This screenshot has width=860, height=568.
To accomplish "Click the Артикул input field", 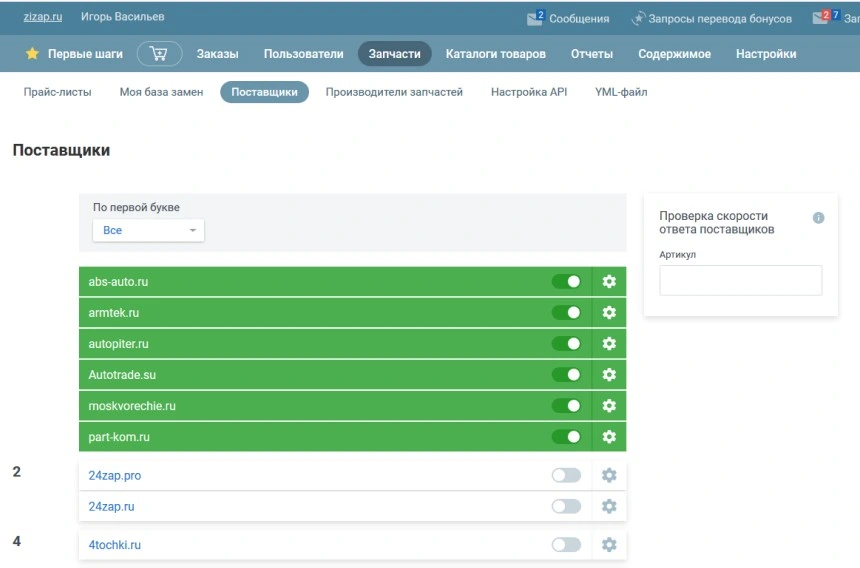I will [x=740, y=280].
